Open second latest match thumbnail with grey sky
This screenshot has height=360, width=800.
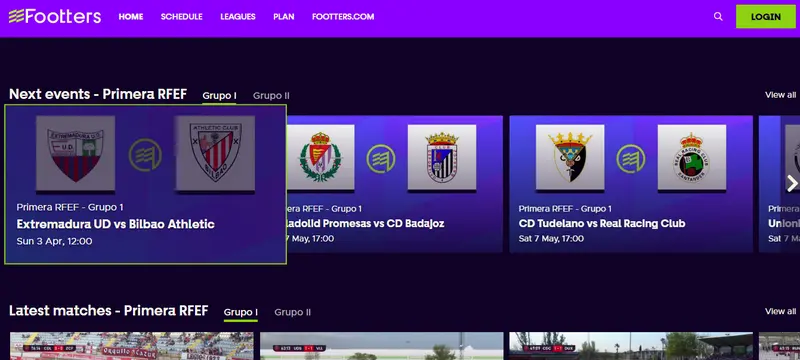[x=382, y=346]
